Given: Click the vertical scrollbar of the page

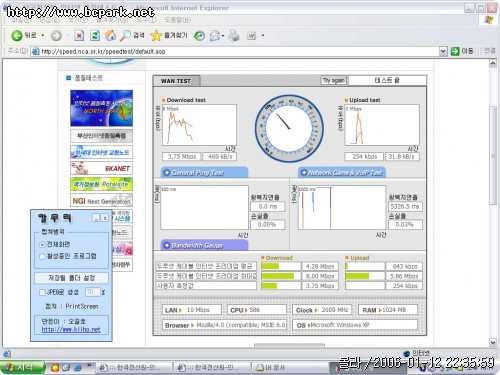Looking at the screenshot, I should [493, 155].
